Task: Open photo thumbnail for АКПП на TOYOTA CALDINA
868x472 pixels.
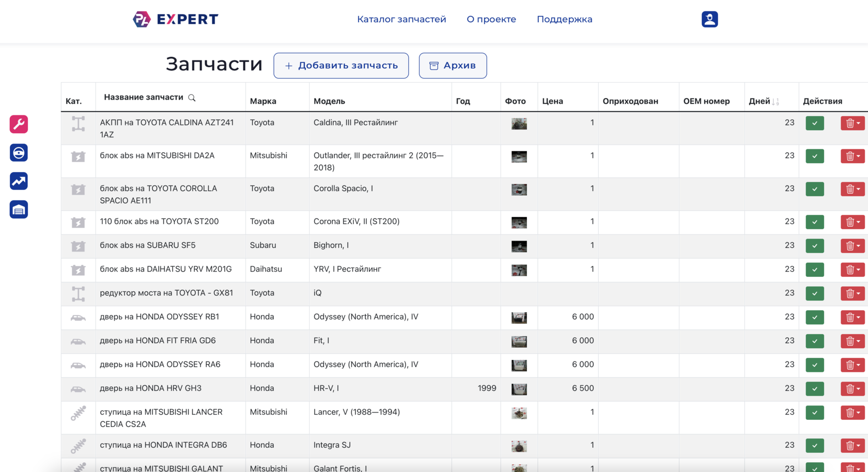Action: [519, 123]
